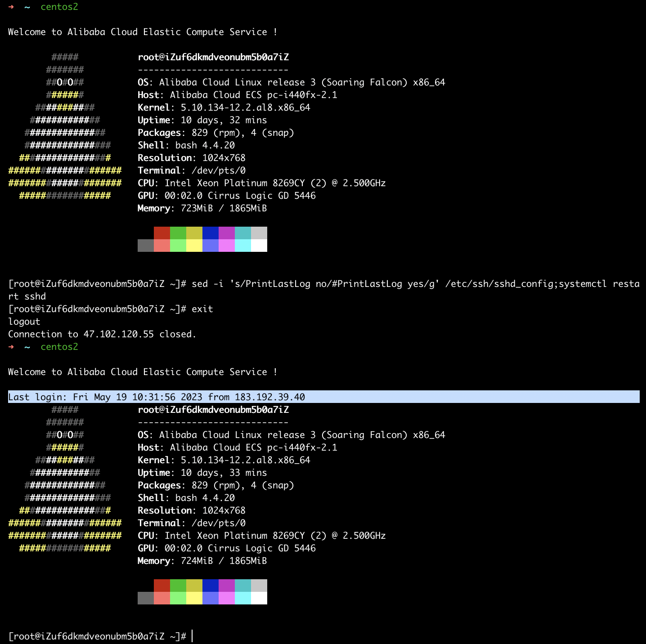This screenshot has width=646, height=644.
Task: Click the Uptime 10 days, 32 mins line
Action: pos(202,120)
